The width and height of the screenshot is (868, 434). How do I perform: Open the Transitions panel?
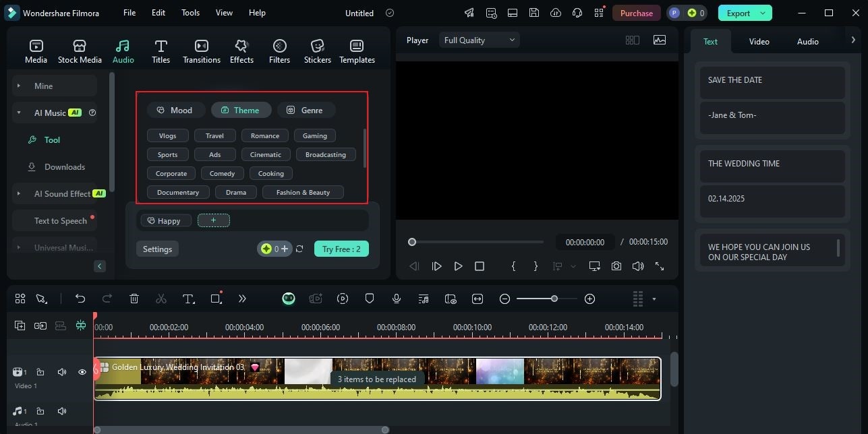(201, 51)
